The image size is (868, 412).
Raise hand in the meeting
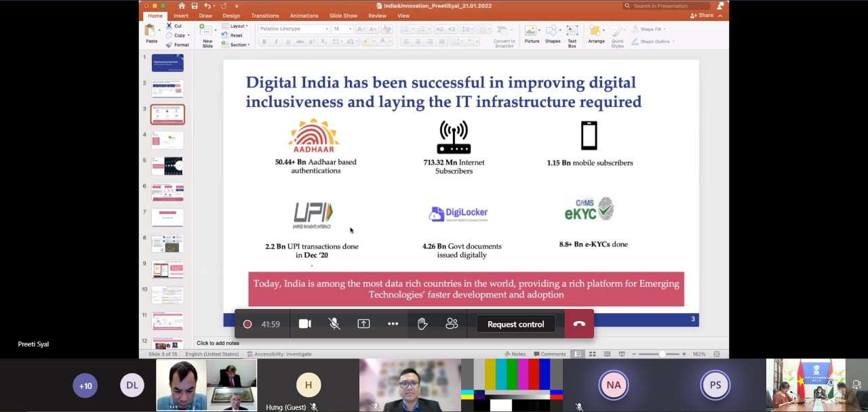(422, 324)
